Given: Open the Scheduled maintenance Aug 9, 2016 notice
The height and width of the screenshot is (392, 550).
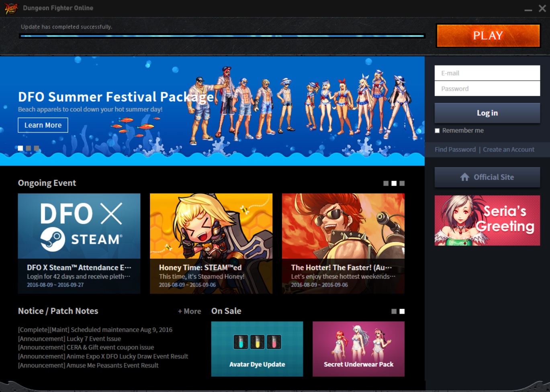Looking at the screenshot, I should click(x=95, y=330).
